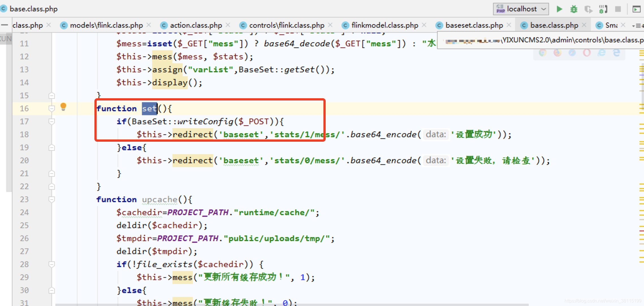Close the baseset.class.php tab
The width and height of the screenshot is (644, 306).
(509, 25)
